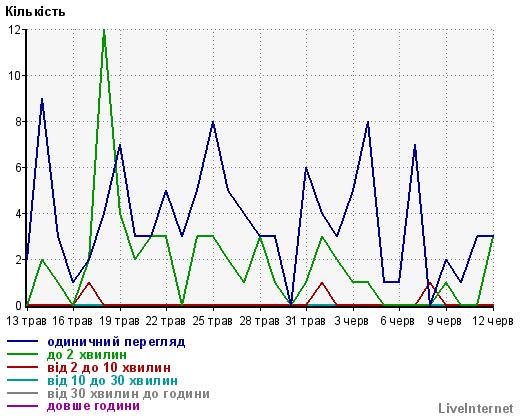This screenshot has height=418, width=520.
Task: Click the red legend swatch for від 2 до 10 хвилин
Action: (x=23, y=367)
